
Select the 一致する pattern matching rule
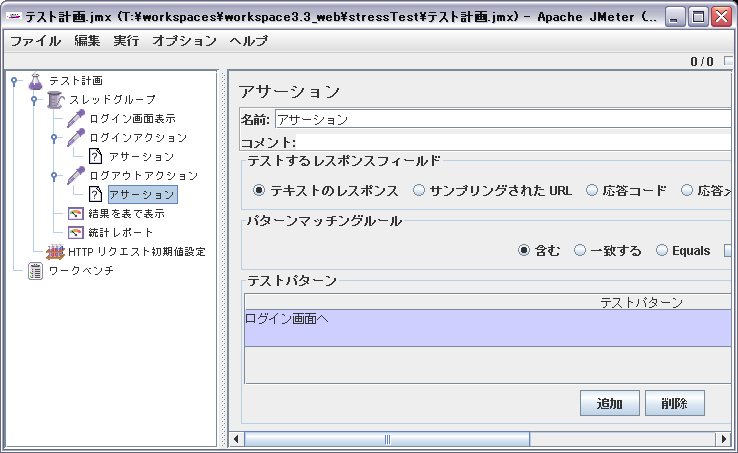580,251
